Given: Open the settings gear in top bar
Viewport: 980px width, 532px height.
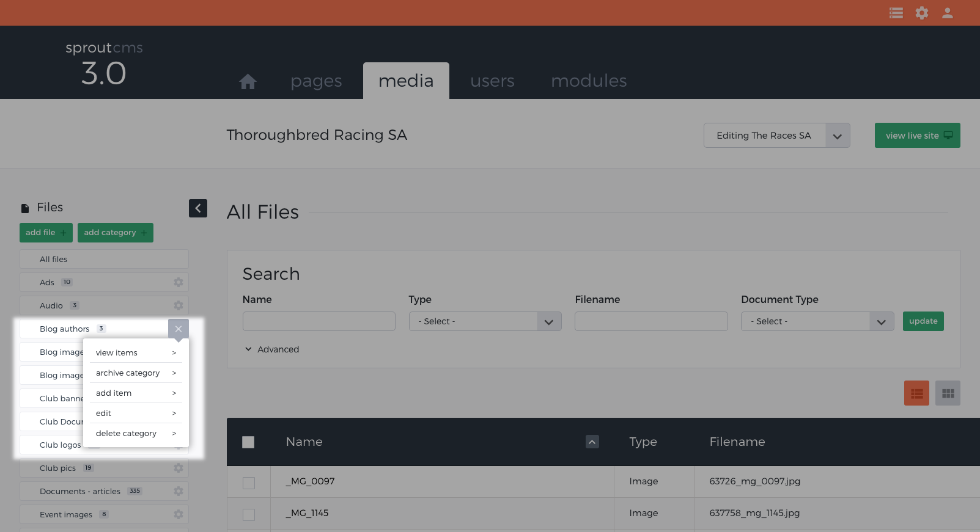Looking at the screenshot, I should (922, 13).
